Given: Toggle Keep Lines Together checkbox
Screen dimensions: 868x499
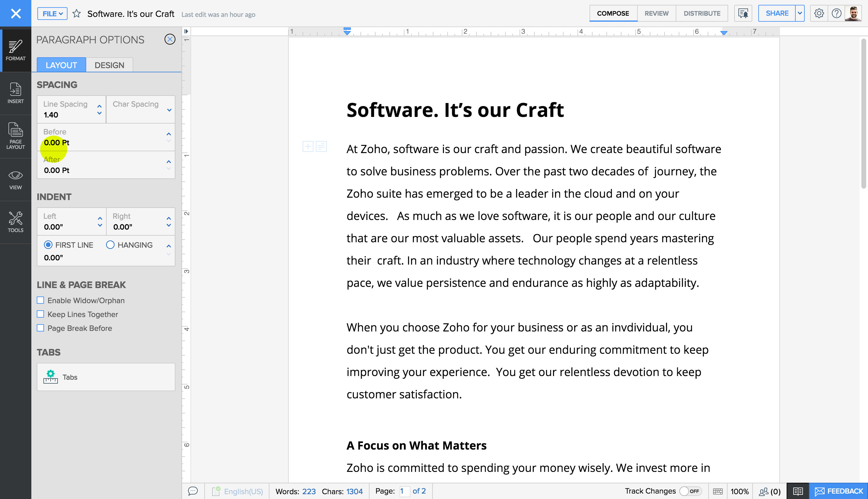Looking at the screenshot, I should pos(40,314).
